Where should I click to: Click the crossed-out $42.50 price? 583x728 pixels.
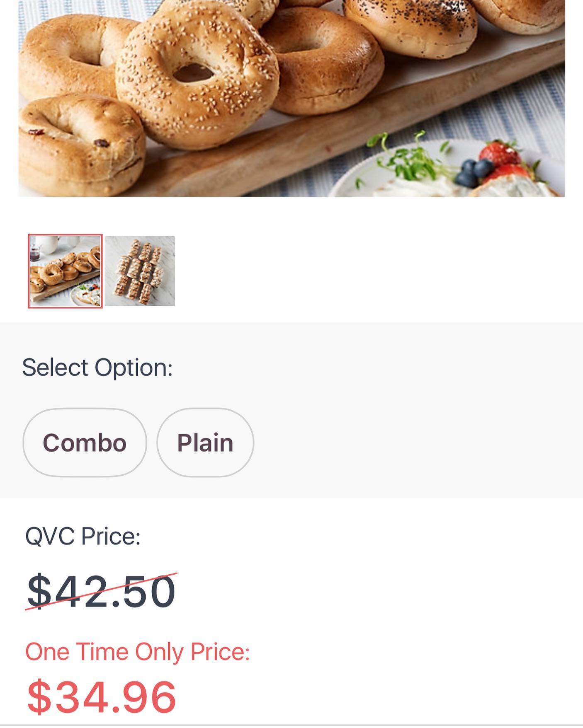point(101,591)
